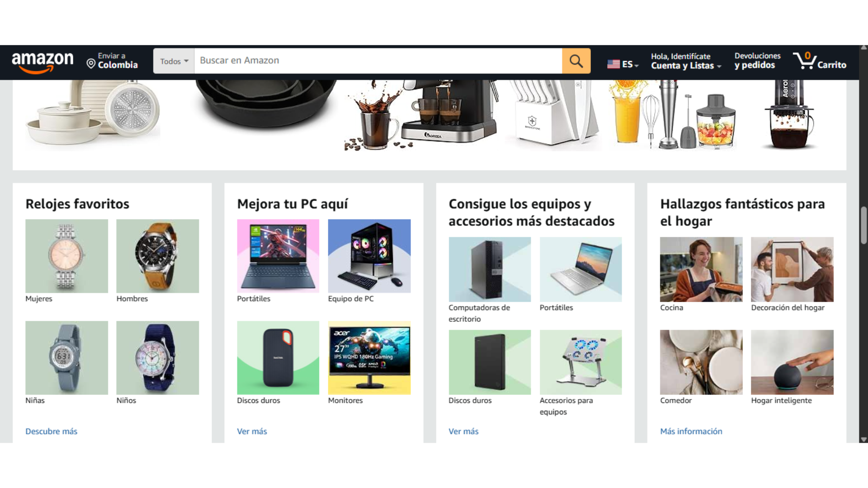Select the Monitores Acer monitor image
Viewport: 868px width, 488px height.
tap(369, 357)
